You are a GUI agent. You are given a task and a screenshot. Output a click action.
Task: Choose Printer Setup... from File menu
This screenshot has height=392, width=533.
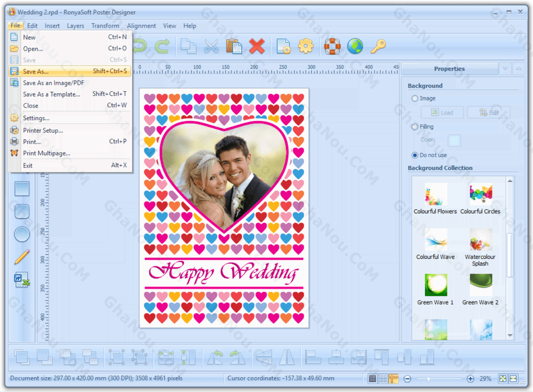click(70, 130)
